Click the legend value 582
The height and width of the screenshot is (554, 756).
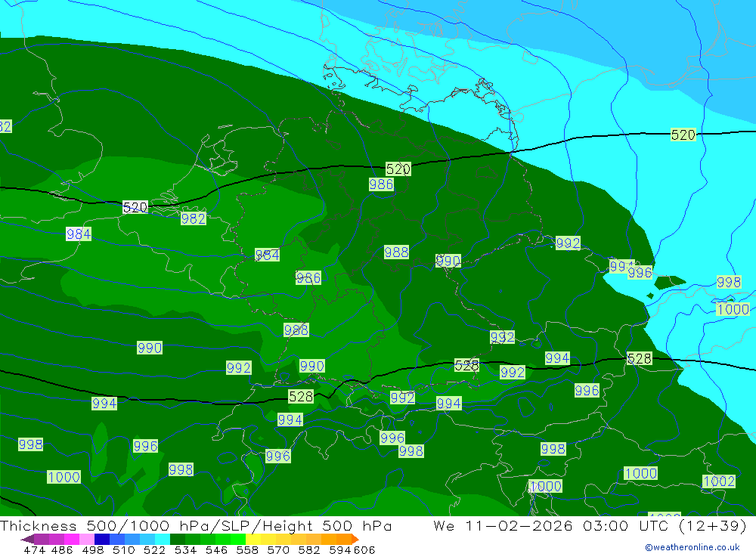[x=309, y=550]
